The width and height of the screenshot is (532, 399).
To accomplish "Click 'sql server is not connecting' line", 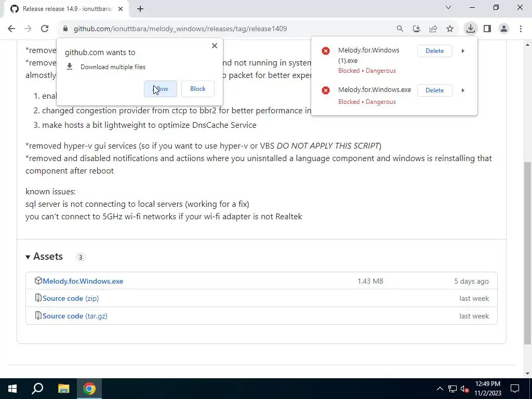I will point(137,204).
